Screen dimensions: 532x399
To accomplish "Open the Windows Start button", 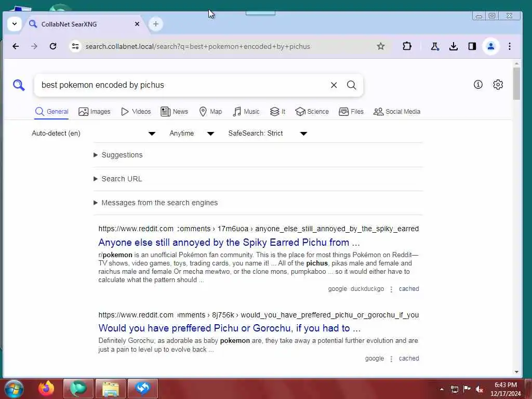I will [14, 389].
